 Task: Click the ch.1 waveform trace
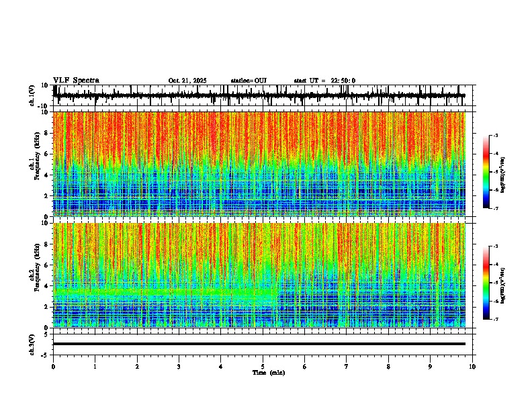(x=259, y=95)
